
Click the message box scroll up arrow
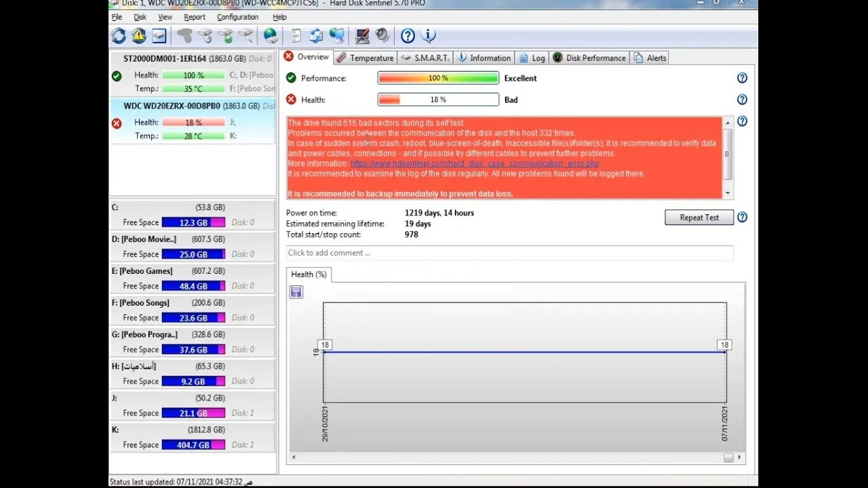click(x=728, y=123)
